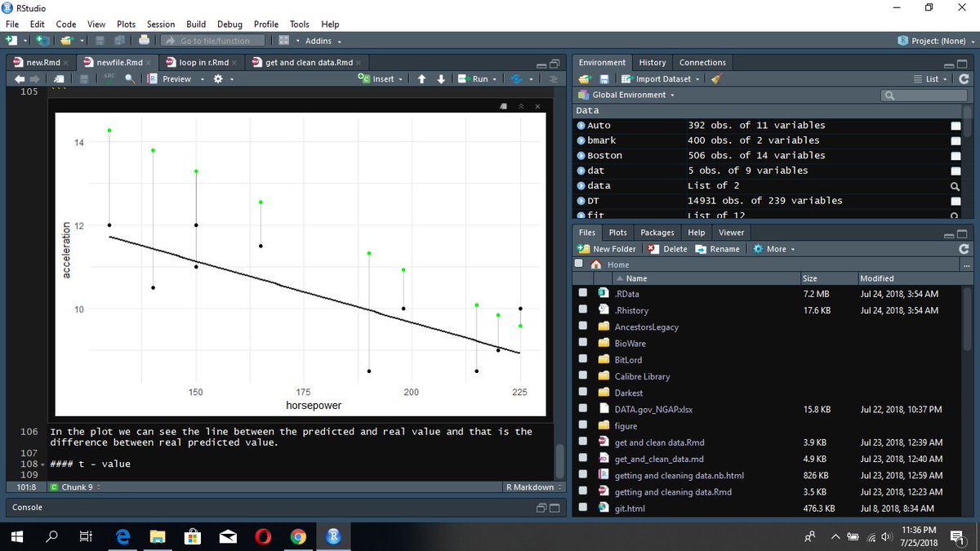Toggle document outline icon in editor

coord(553,79)
